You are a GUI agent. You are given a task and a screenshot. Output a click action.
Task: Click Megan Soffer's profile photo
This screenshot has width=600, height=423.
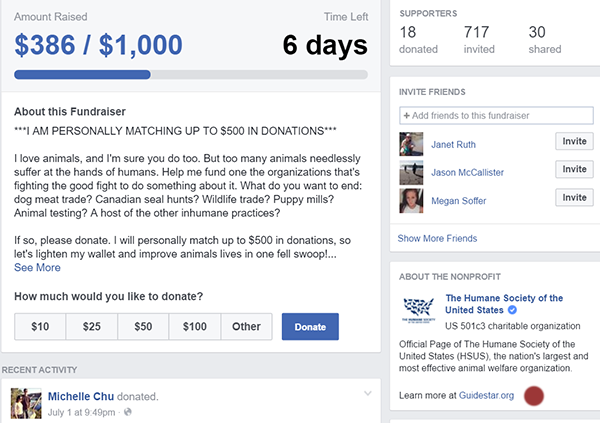tap(411, 201)
